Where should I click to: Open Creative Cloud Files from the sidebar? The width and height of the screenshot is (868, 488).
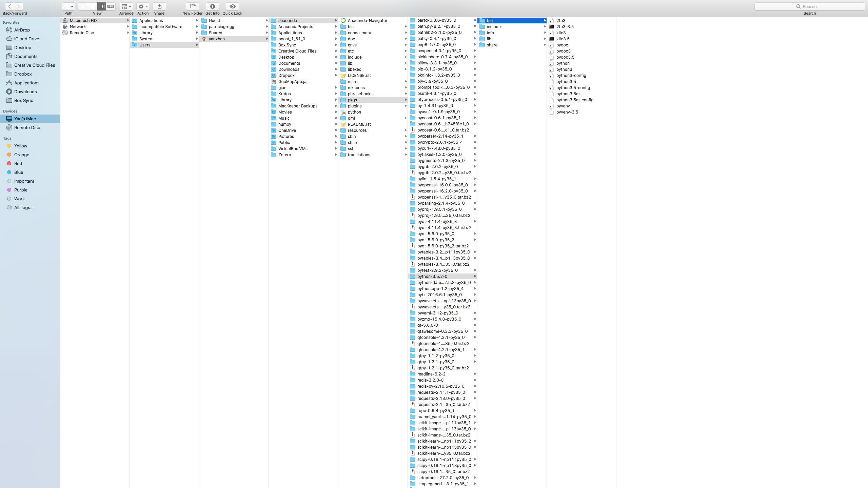click(35, 65)
